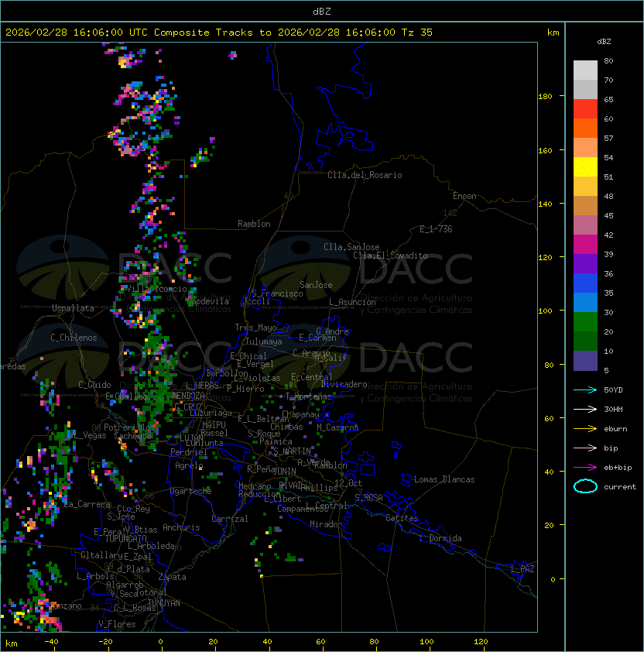Click the 'dBZ' heading above the color scale
The image size is (644, 652).
[604, 42]
